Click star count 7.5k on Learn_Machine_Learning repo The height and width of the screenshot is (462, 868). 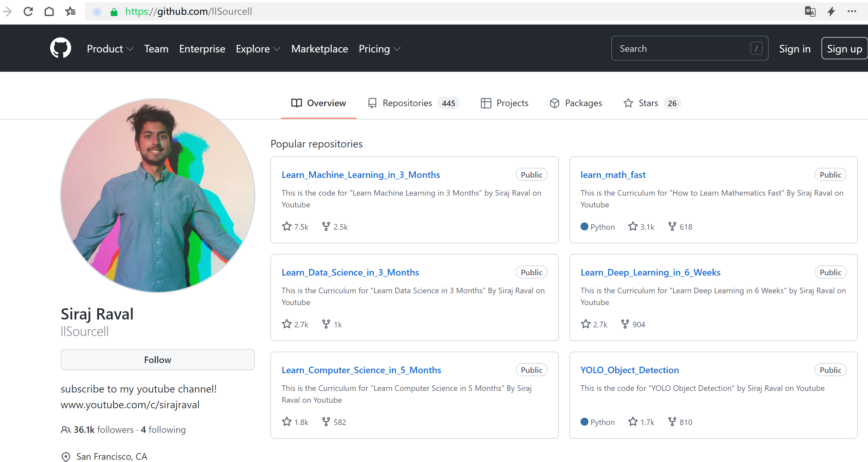[295, 227]
